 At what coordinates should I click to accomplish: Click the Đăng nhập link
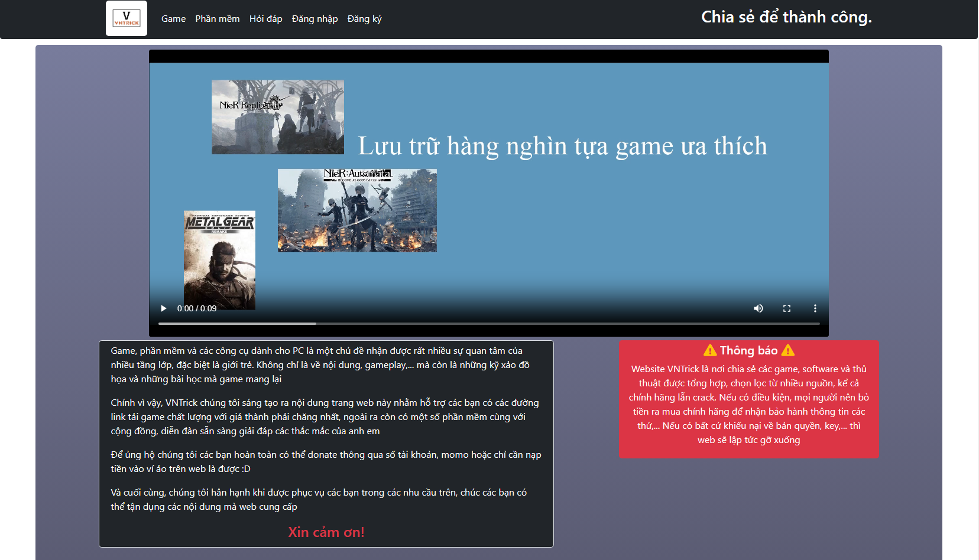tap(315, 19)
